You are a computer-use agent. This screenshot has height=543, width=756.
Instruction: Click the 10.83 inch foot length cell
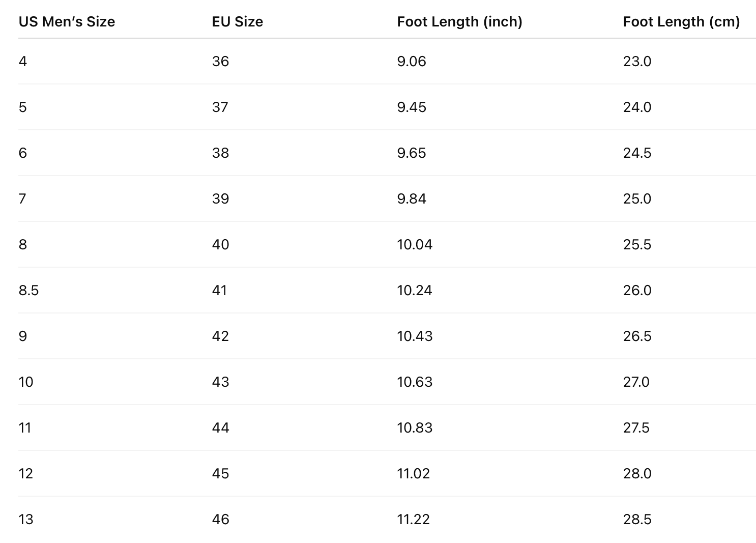415,428
